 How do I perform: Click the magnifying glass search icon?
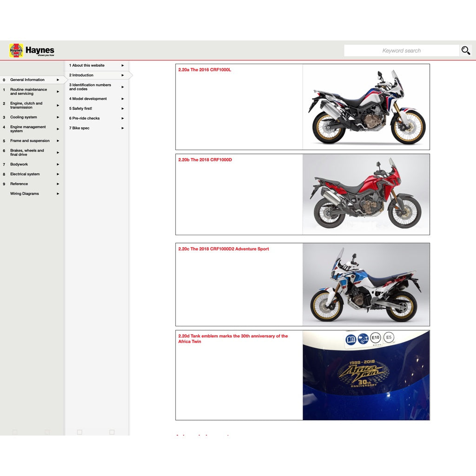coord(465,50)
